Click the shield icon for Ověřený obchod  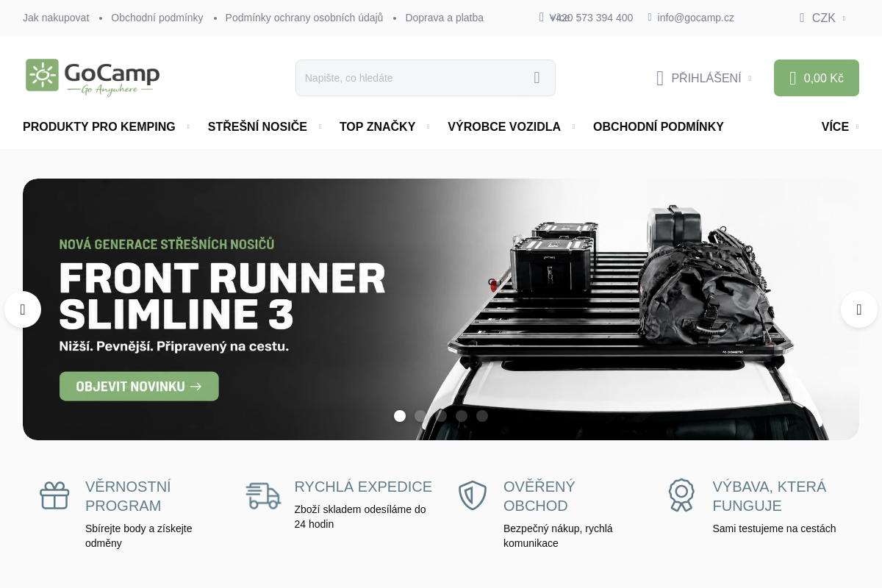click(x=473, y=495)
